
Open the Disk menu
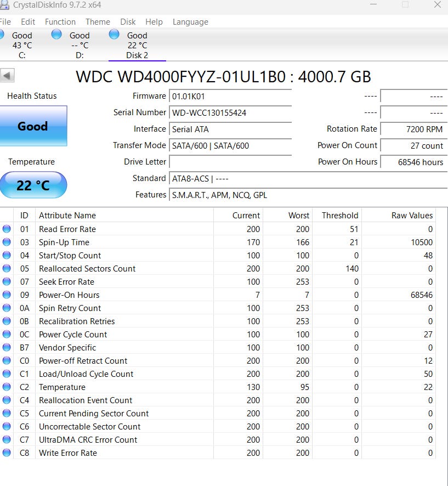(x=128, y=22)
